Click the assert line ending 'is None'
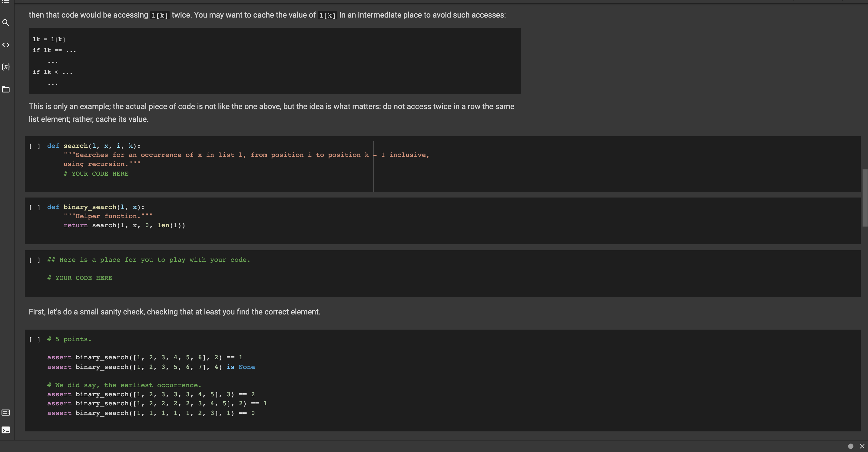868x452 pixels. [151, 367]
